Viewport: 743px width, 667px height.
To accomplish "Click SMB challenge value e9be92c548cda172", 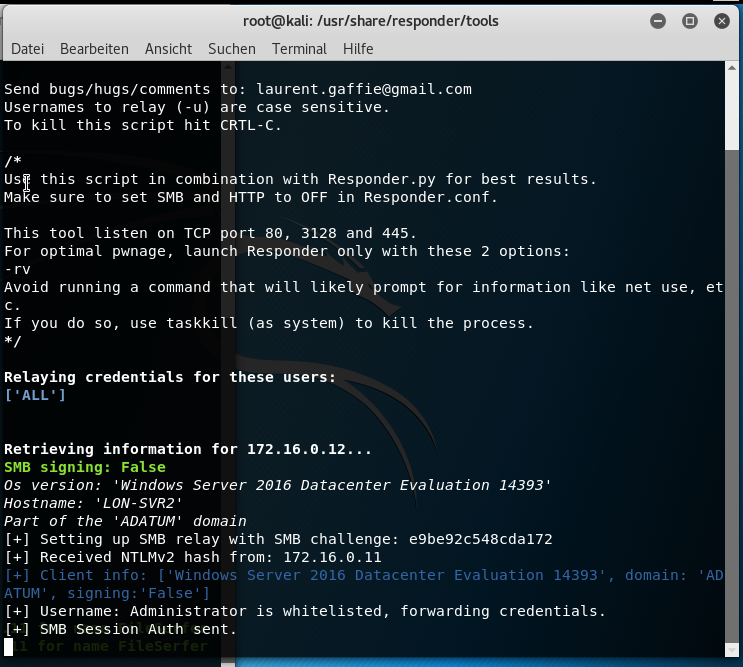I will pos(480,539).
